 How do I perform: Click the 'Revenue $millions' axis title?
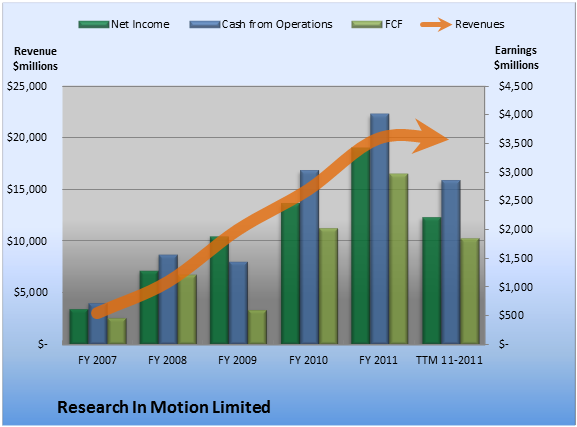click(35, 59)
